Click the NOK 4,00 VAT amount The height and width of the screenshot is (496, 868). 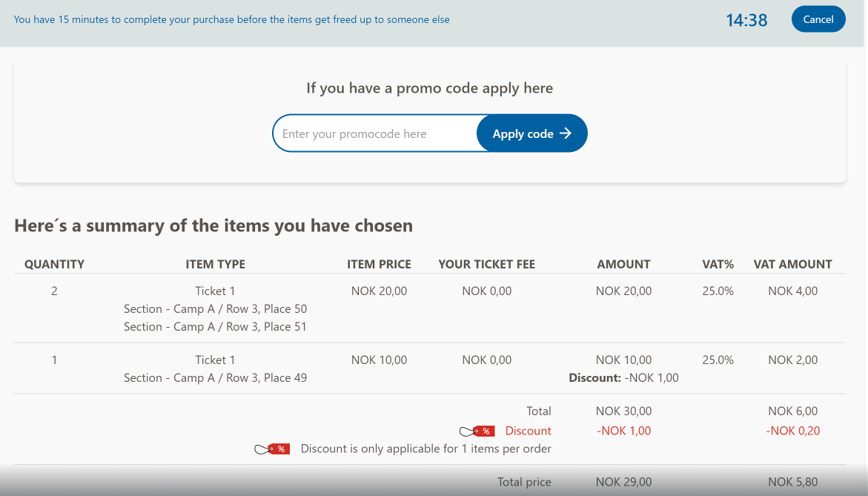coord(792,291)
